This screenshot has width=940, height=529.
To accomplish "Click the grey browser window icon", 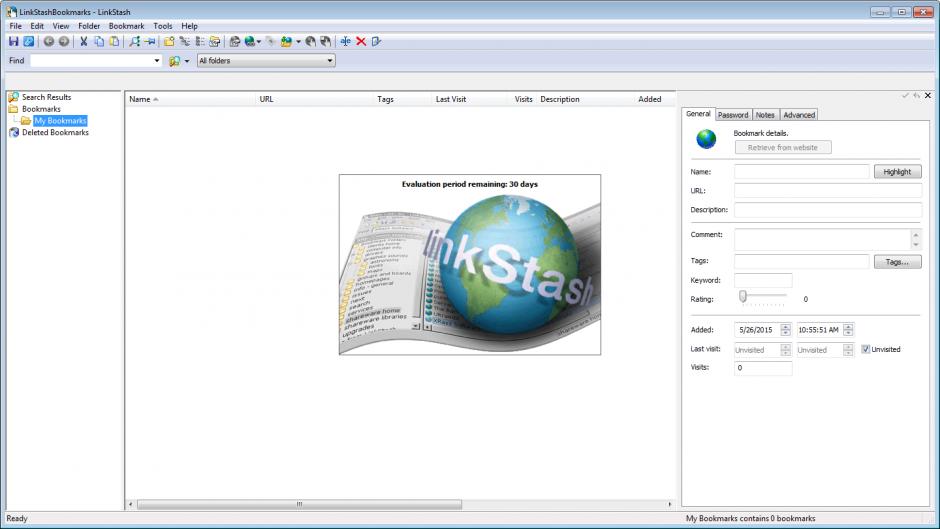I will coord(235,41).
